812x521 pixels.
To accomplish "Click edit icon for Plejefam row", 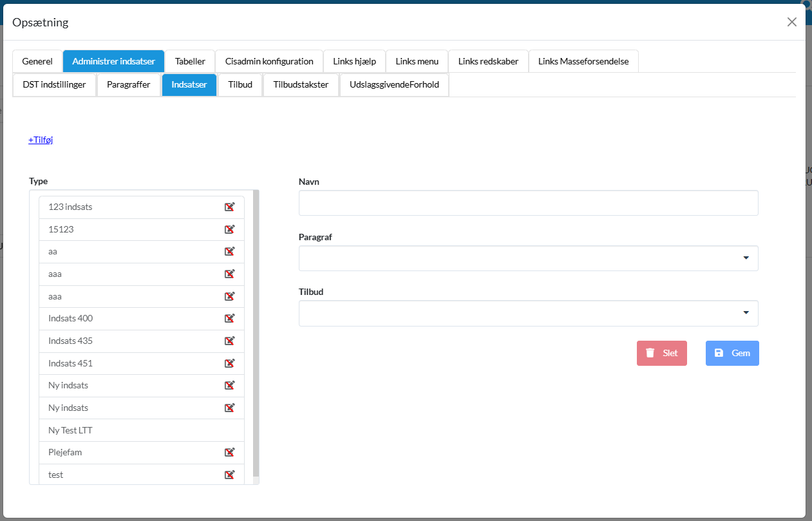I will [229, 452].
